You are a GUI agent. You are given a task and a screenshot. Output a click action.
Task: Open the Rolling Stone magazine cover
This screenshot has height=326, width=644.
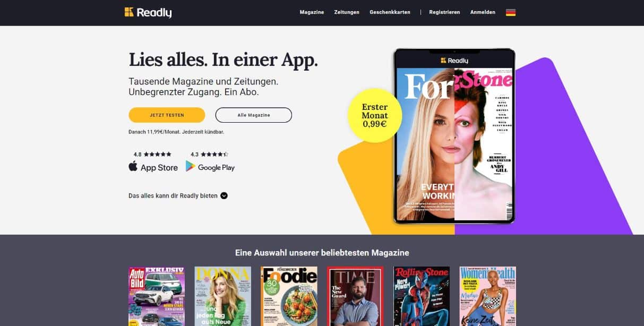coord(422,296)
